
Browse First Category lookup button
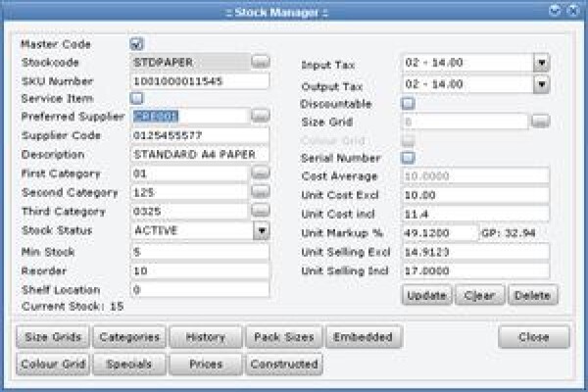point(261,172)
